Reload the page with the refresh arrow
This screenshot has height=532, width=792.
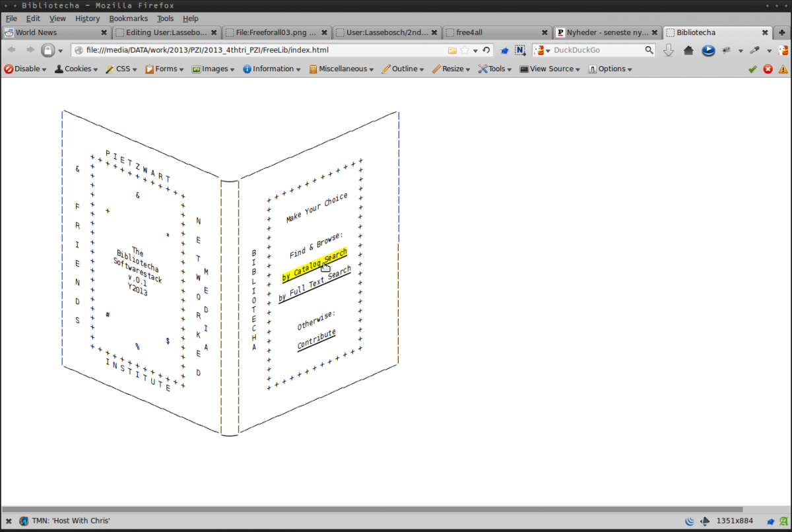pyautogui.click(x=486, y=50)
